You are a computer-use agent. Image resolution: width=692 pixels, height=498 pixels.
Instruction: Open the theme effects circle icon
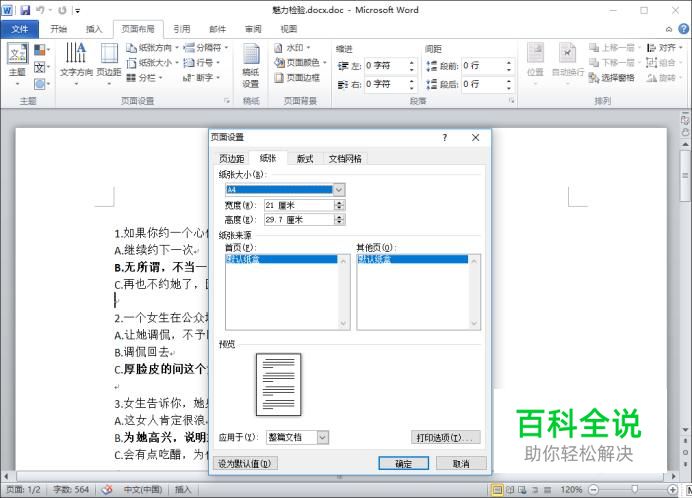(40, 83)
